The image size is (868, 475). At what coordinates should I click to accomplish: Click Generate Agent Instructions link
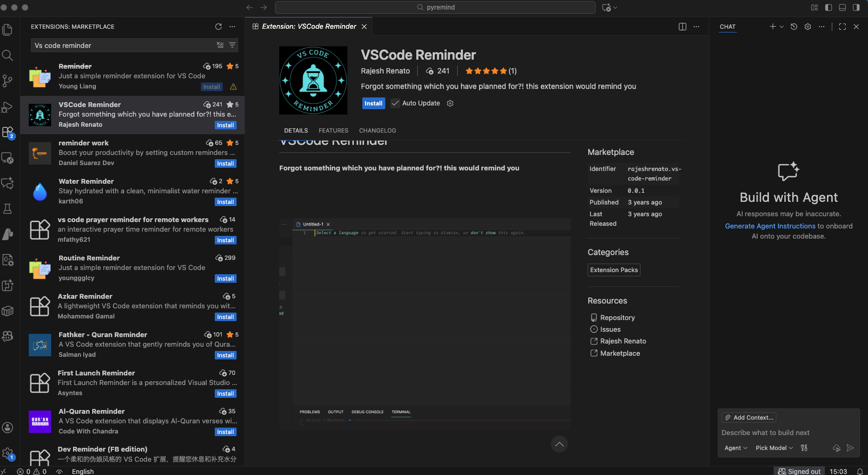770,226
